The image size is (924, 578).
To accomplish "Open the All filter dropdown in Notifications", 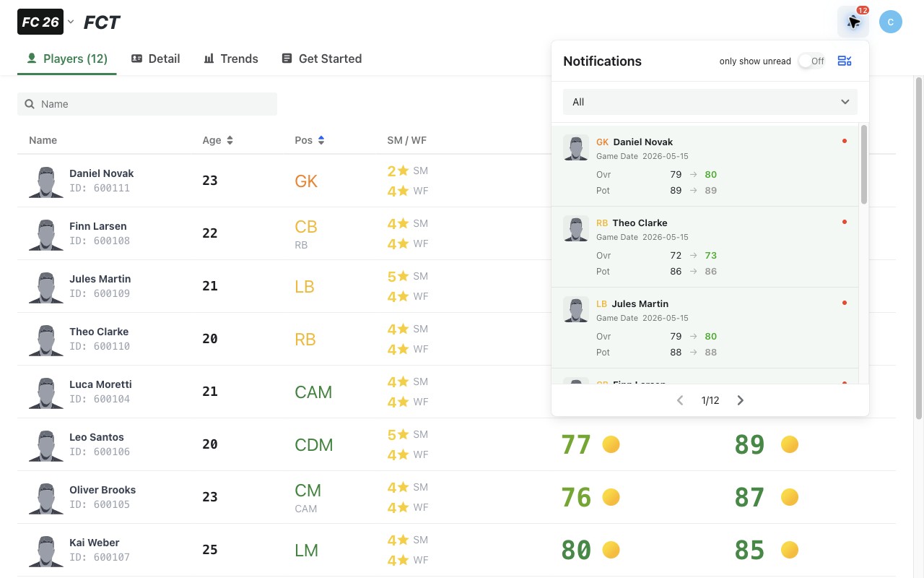I will [710, 102].
